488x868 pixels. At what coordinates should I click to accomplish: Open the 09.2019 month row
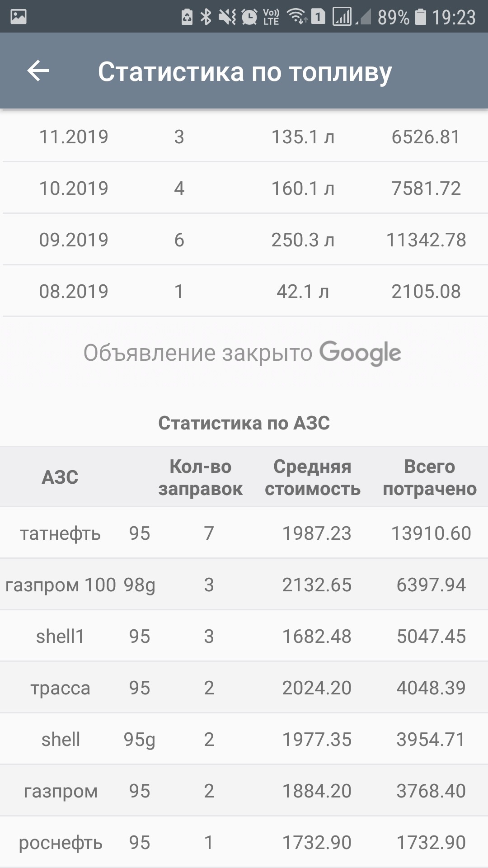click(244, 240)
